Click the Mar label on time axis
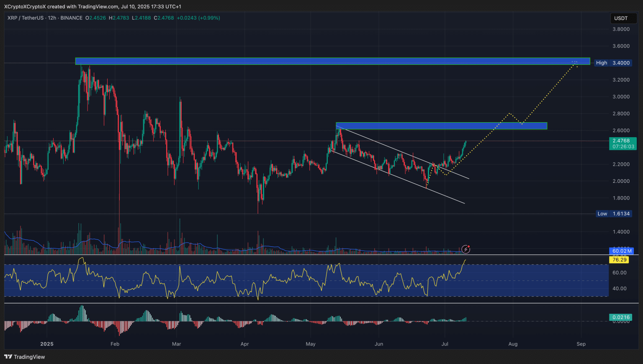Image resolution: width=643 pixels, height=364 pixels. pos(177,344)
